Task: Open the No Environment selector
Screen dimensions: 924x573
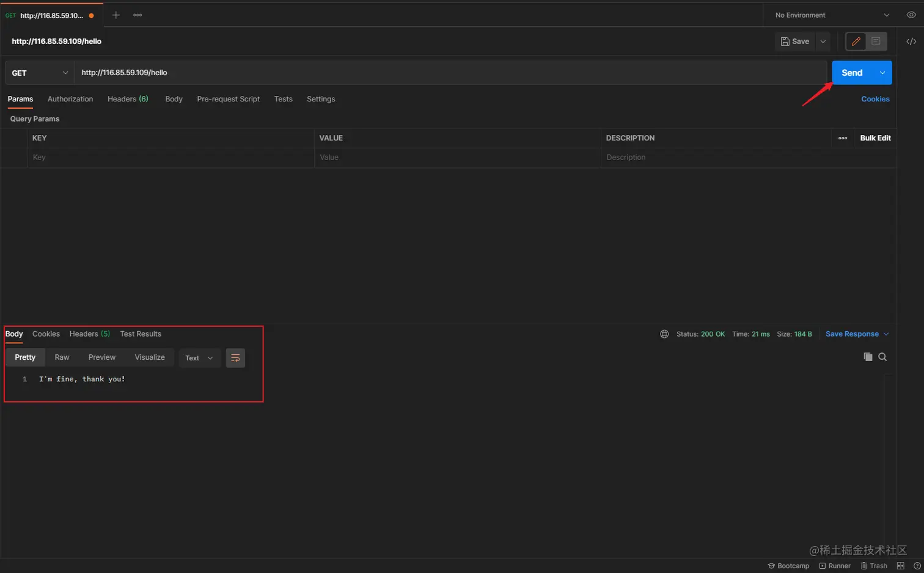Action: pos(832,15)
